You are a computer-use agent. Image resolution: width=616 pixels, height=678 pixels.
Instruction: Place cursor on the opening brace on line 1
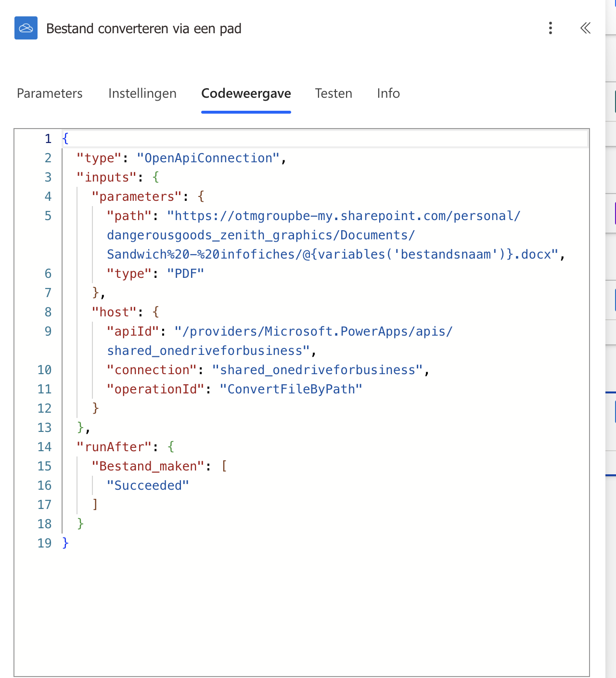[x=66, y=139]
